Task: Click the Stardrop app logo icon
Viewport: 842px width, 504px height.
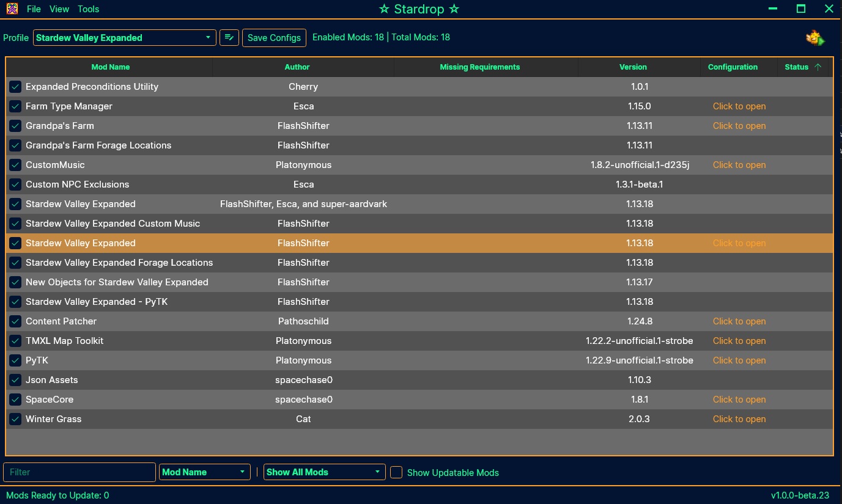Action: (12, 9)
